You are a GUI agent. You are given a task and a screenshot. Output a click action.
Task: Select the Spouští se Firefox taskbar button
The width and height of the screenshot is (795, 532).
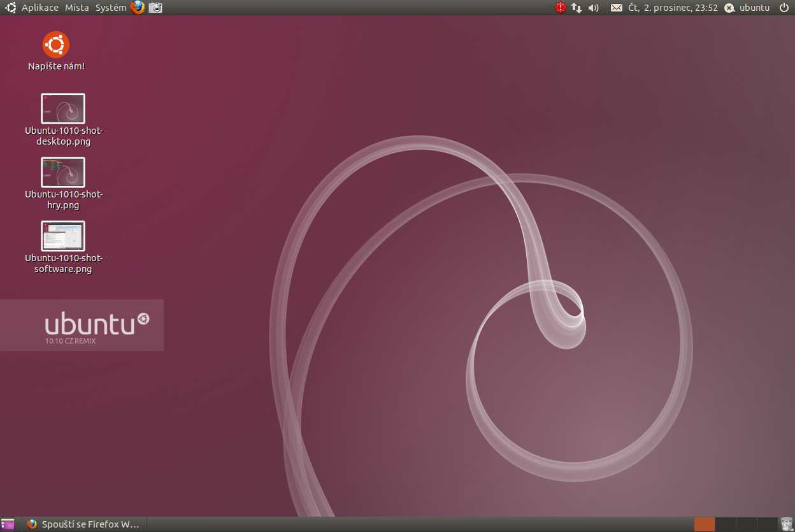point(83,524)
